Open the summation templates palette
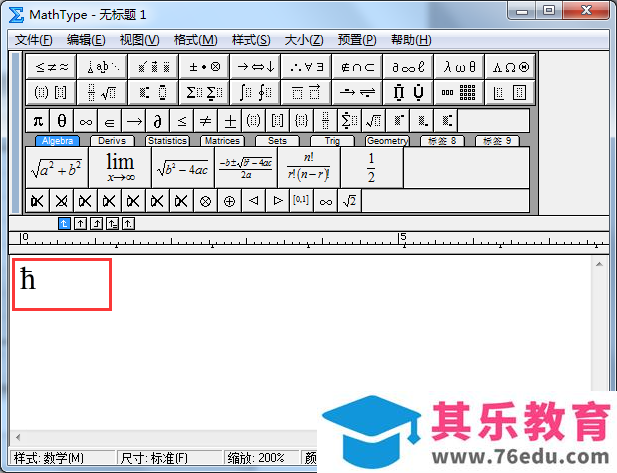 (204, 92)
